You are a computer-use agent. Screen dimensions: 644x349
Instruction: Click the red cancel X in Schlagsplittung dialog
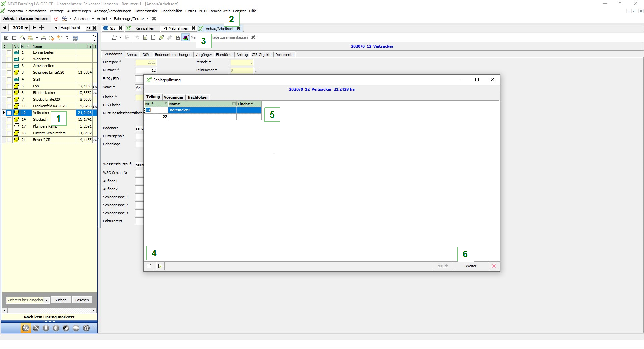click(x=494, y=266)
